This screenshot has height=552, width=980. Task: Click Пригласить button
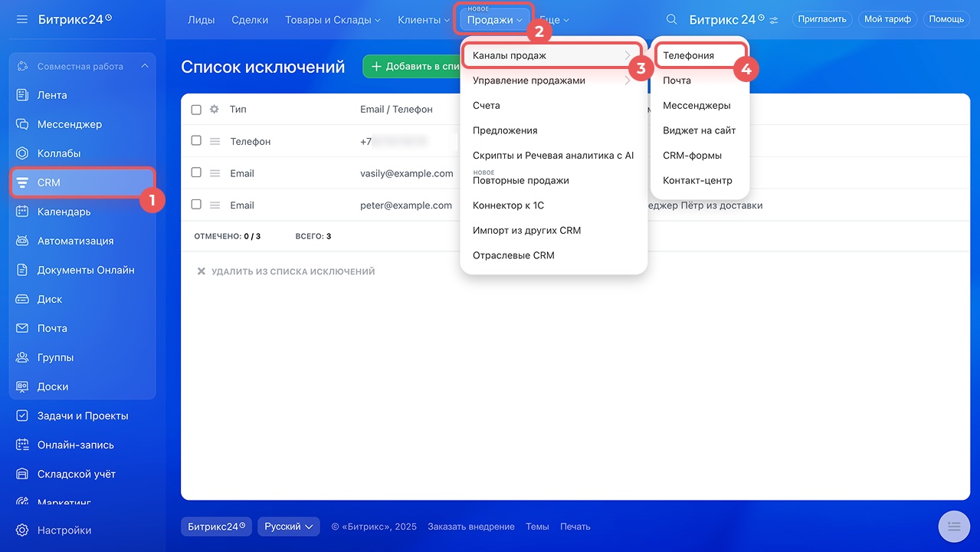(x=822, y=19)
